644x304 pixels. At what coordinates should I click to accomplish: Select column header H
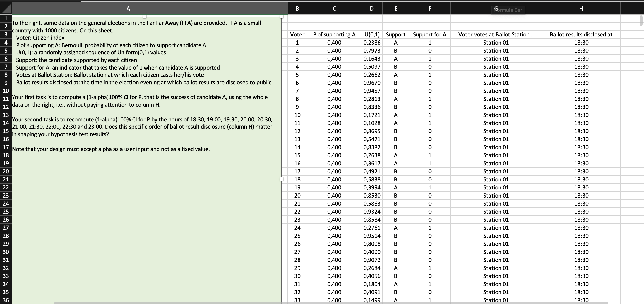point(580,8)
